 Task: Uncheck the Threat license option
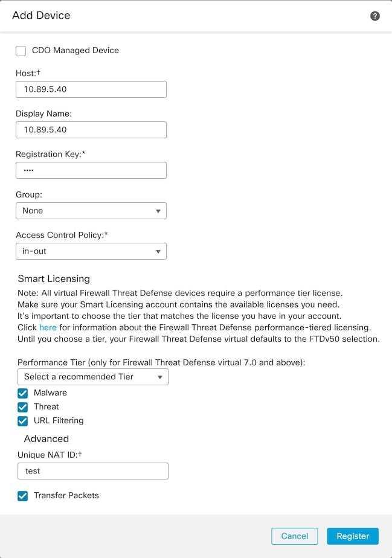22,406
